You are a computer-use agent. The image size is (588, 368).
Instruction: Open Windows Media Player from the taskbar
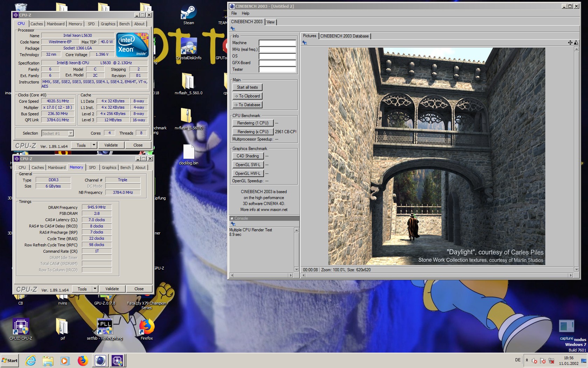(x=65, y=360)
